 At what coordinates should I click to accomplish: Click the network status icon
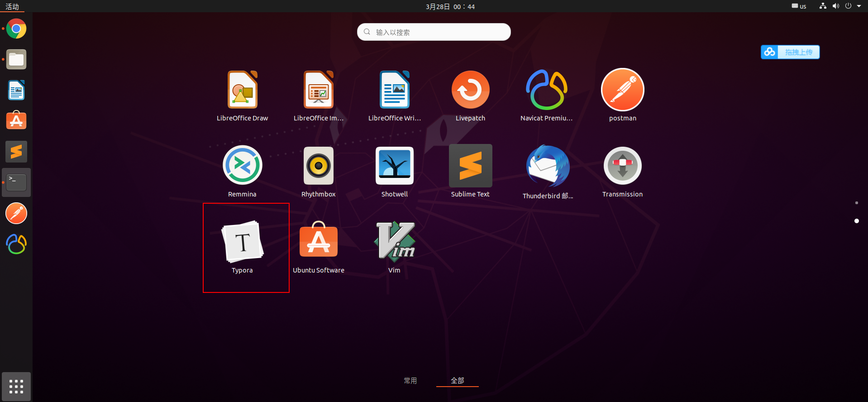pyautogui.click(x=823, y=6)
